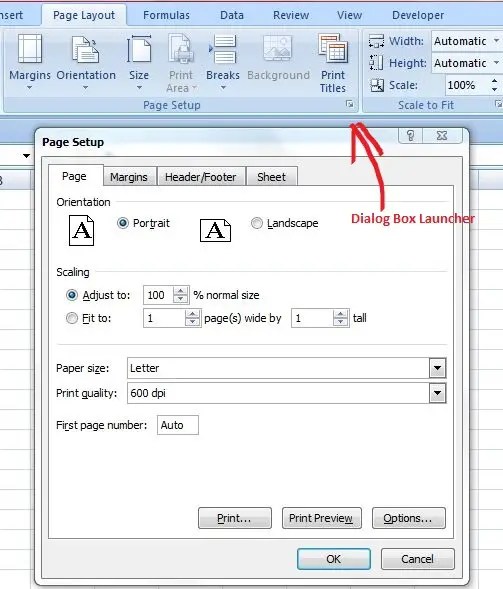Click the Options... button

408,518
